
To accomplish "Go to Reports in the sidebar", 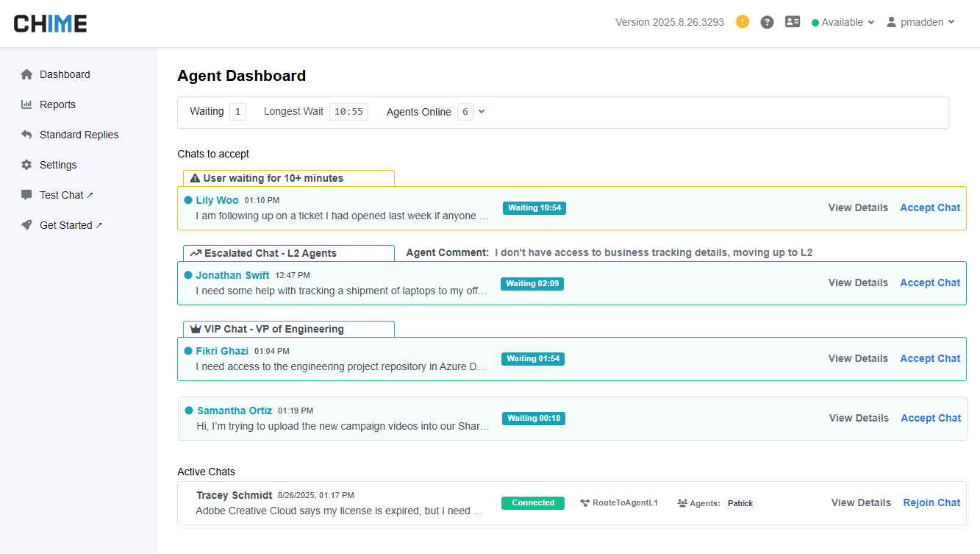I will [x=57, y=104].
